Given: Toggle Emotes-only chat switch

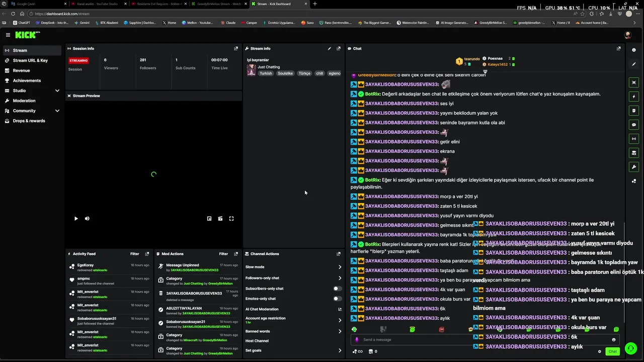Looking at the screenshot, I should [337, 299].
